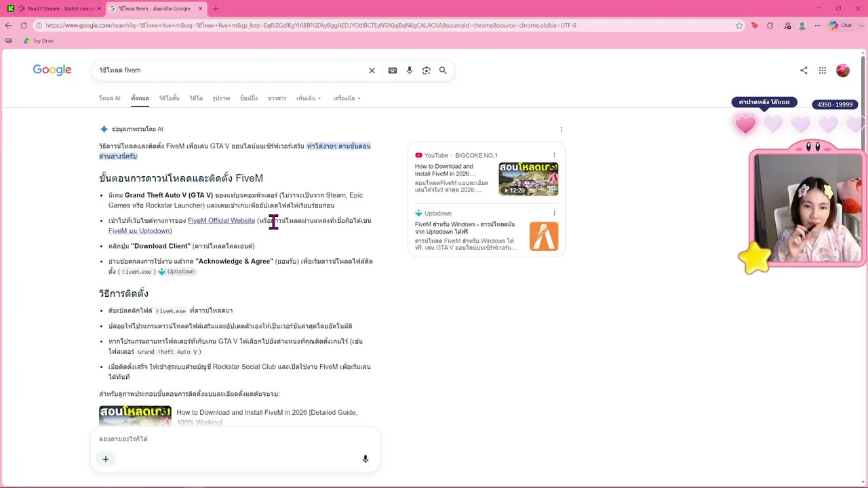Select the โหมด AI search tab
Image resolution: width=868 pixels, height=488 pixels.
coord(110,98)
